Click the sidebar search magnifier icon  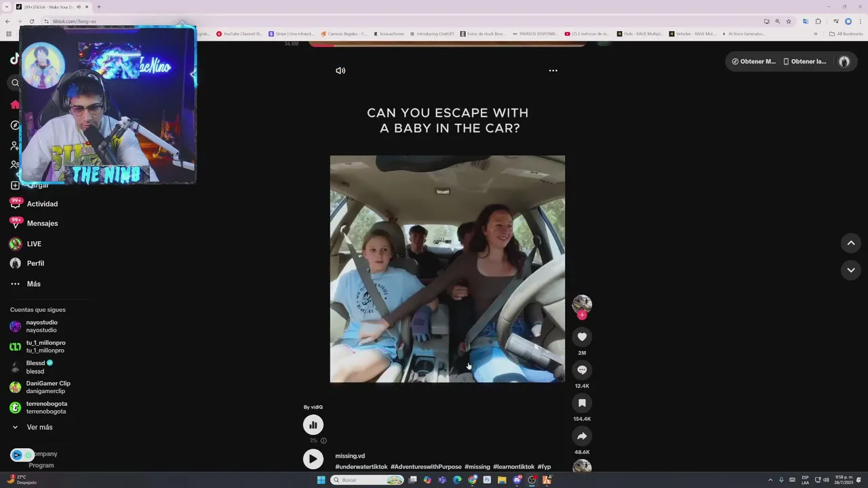[15, 83]
